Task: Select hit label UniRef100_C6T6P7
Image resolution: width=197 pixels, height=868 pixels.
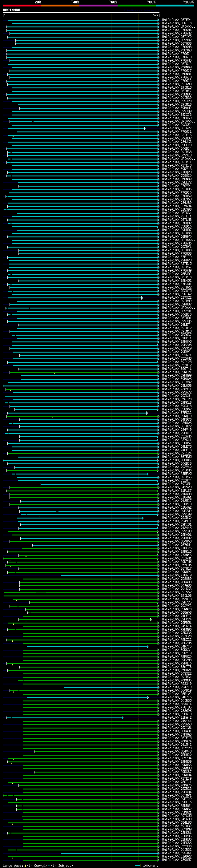Action: tap(176, 128)
